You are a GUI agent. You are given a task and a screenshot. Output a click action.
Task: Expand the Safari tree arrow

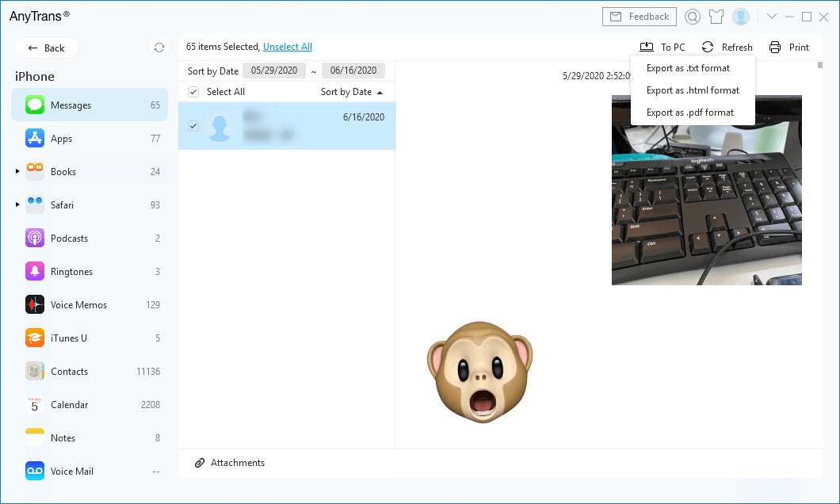tap(17, 204)
